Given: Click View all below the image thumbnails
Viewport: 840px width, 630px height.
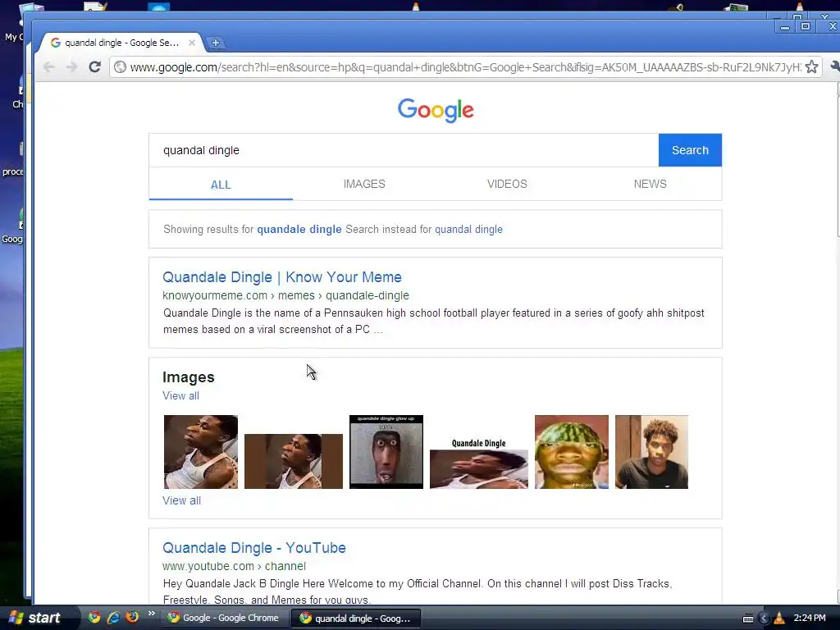Looking at the screenshot, I should coord(181,500).
